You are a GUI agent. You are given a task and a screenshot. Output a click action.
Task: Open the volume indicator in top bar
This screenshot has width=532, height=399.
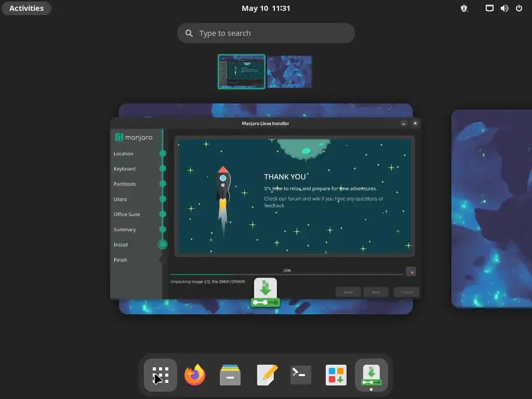[504, 8]
